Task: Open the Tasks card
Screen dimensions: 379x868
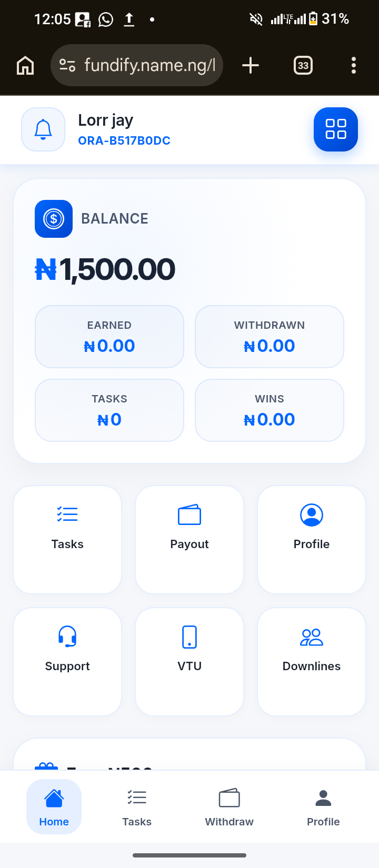Action: point(67,539)
